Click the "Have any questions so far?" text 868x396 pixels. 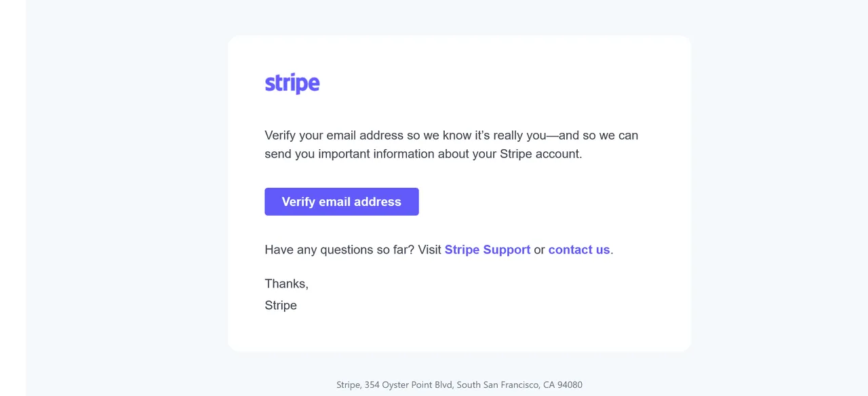pyautogui.click(x=340, y=250)
